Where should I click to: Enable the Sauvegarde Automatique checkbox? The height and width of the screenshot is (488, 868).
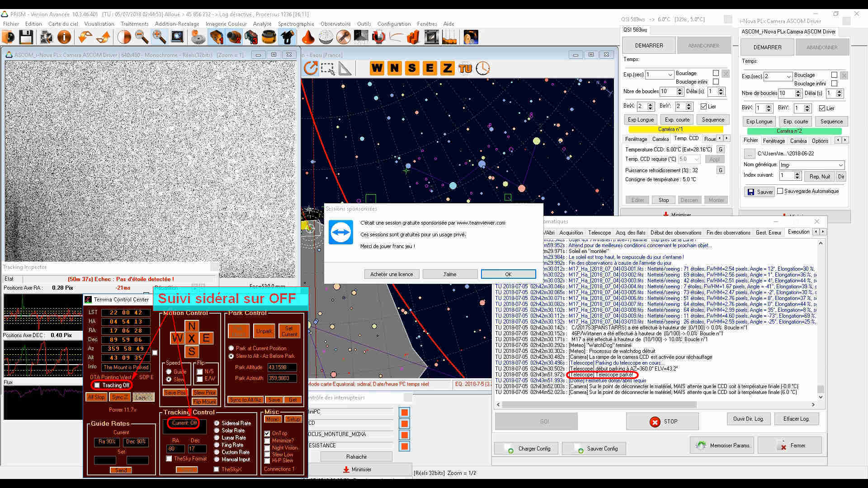pos(780,191)
